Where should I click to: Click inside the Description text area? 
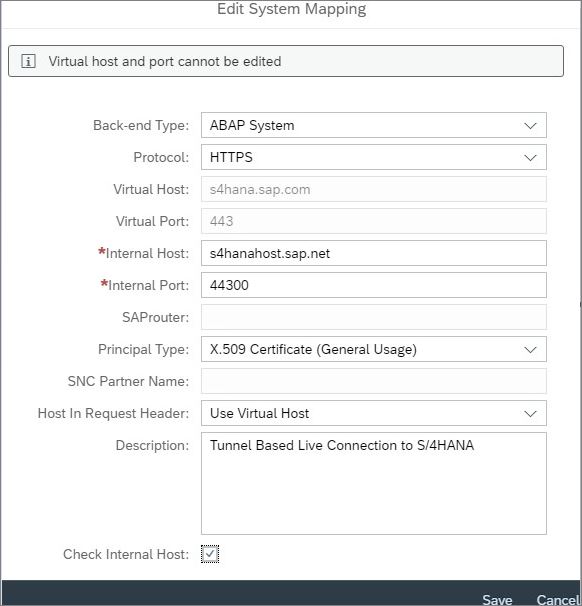[374, 483]
